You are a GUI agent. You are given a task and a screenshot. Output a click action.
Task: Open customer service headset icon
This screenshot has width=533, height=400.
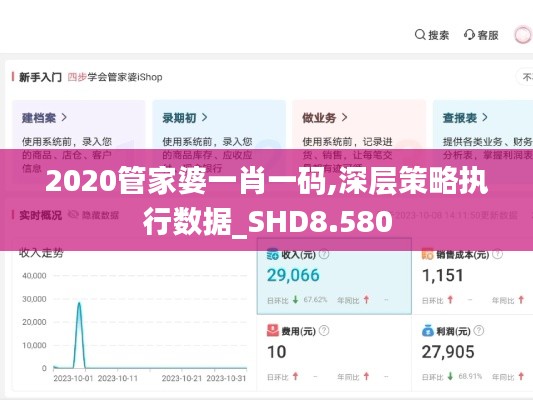point(469,35)
